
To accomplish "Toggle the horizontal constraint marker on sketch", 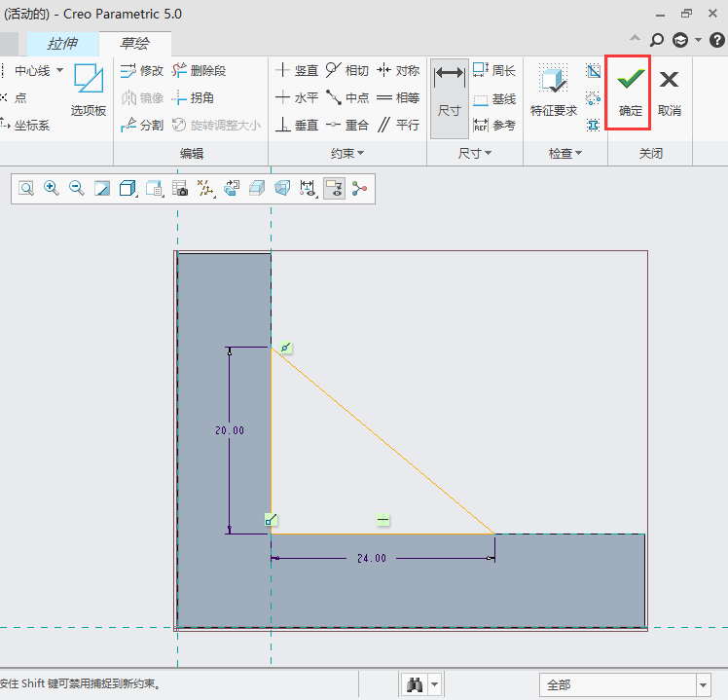I will pos(383,520).
